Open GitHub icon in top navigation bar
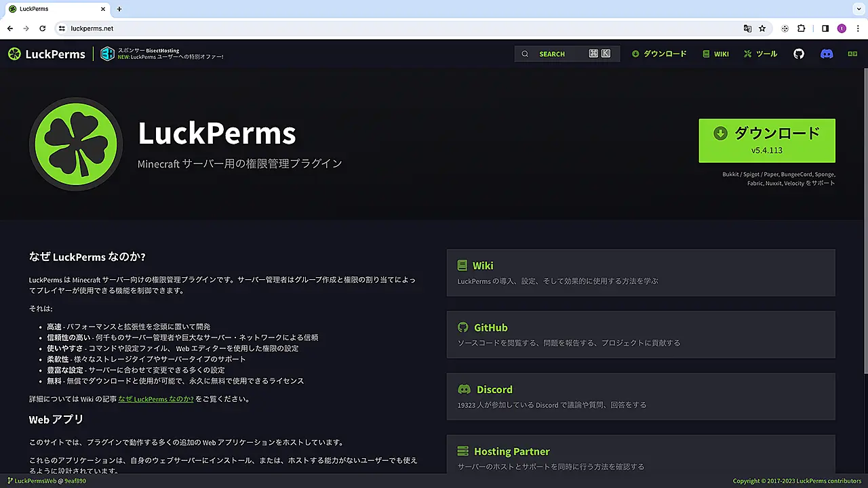This screenshot has height=488, width=868. pos(799,54)
